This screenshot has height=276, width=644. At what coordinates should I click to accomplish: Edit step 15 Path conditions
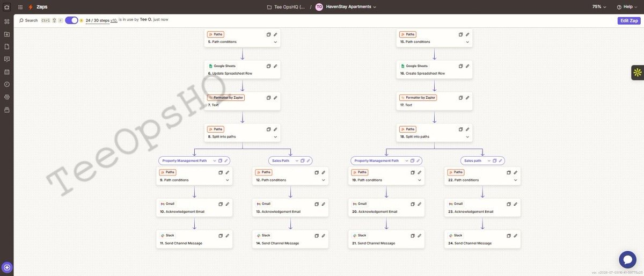[x=467, y=34]
